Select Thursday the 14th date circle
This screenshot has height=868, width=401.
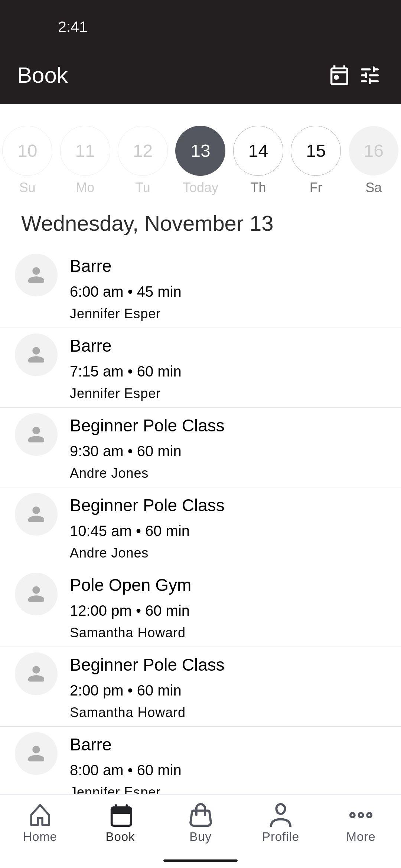(258, 151)
